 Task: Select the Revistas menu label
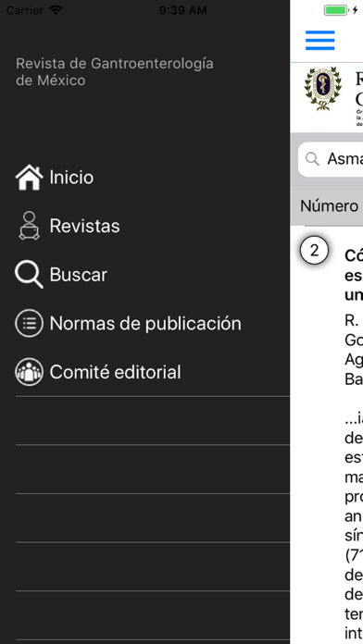pos(84,226)
